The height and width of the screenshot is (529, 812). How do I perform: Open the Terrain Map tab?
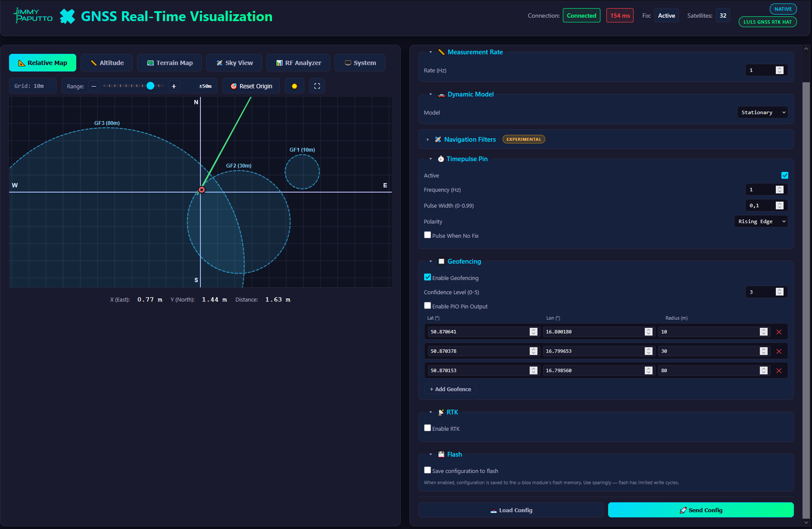[x=170, y=63]
